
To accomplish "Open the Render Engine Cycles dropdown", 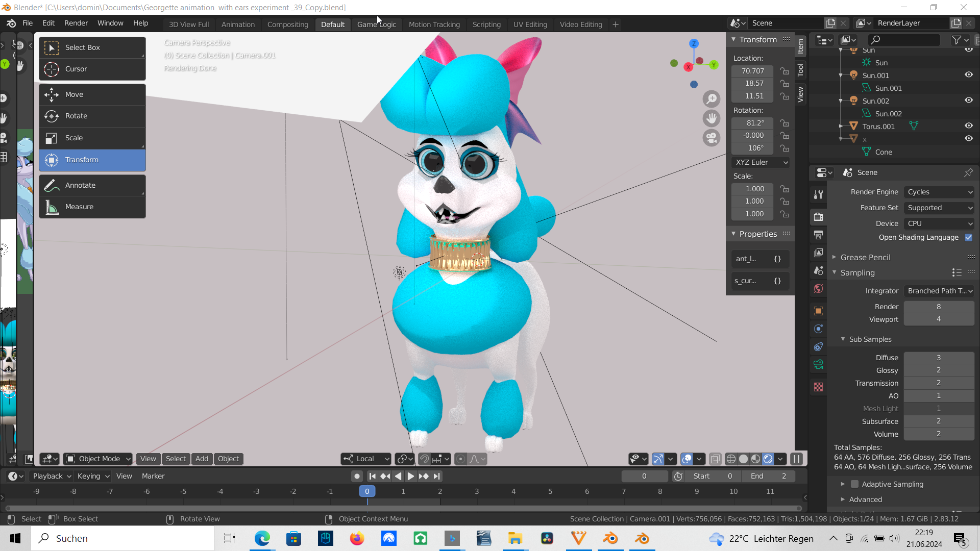I will 939,192.
